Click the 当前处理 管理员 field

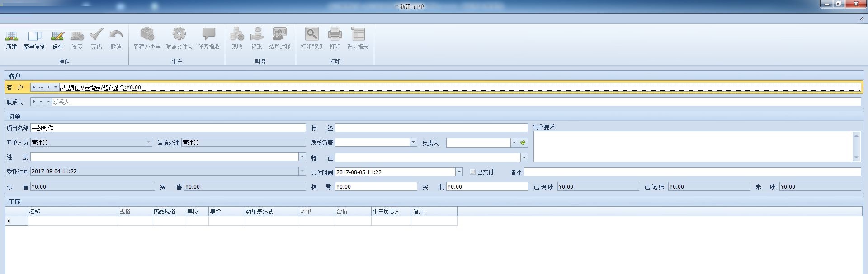coord(243,142)
